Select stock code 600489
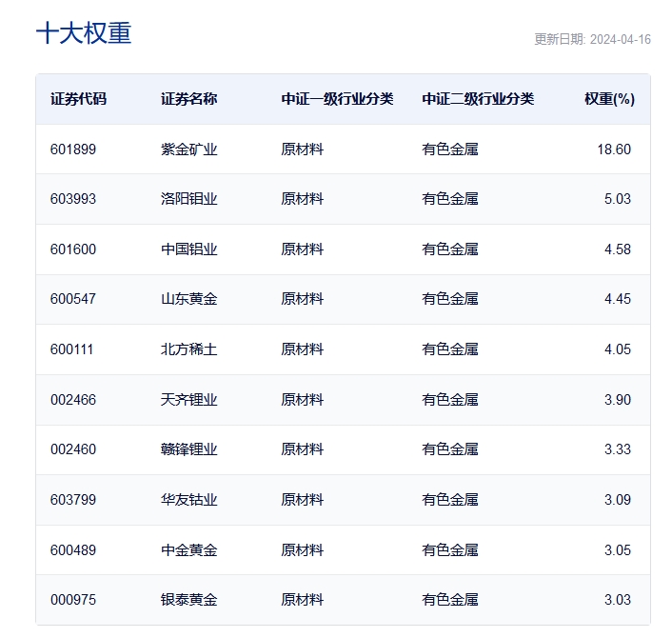The image size is (672, 638). click(x=73, y=550)
